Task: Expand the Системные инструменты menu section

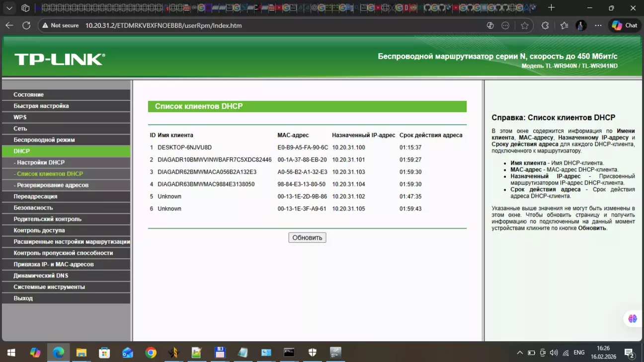Action: tap(49, 287)
